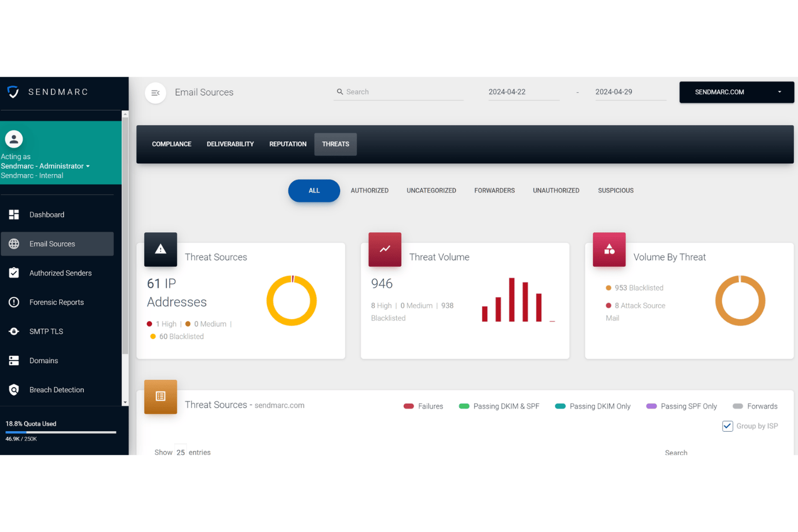This screenshot has height=532, width=798.
Task: Click the purple Passing SPF Only swatch
Action: pos(651,406)
